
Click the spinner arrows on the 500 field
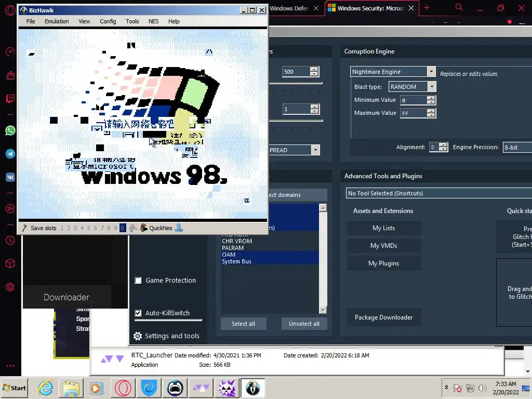pos(314,72)
